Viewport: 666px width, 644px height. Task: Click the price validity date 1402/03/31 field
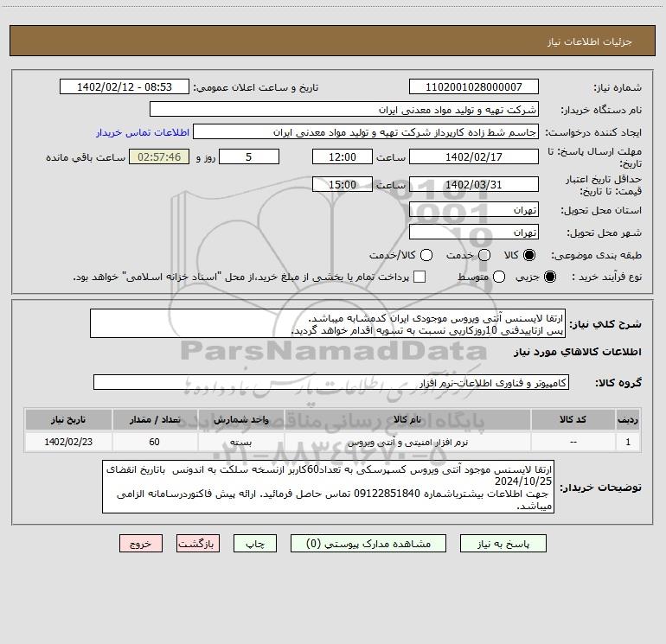[474, 184]
